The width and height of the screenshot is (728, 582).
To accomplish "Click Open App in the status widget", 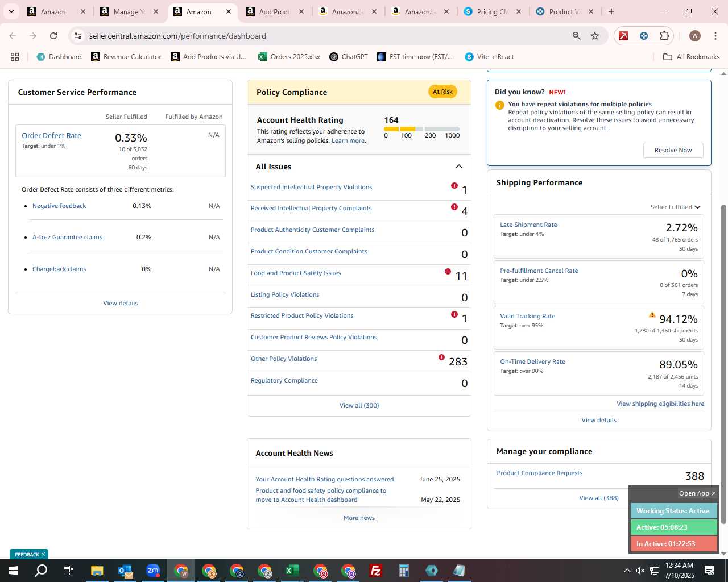I will coord(697,493).
